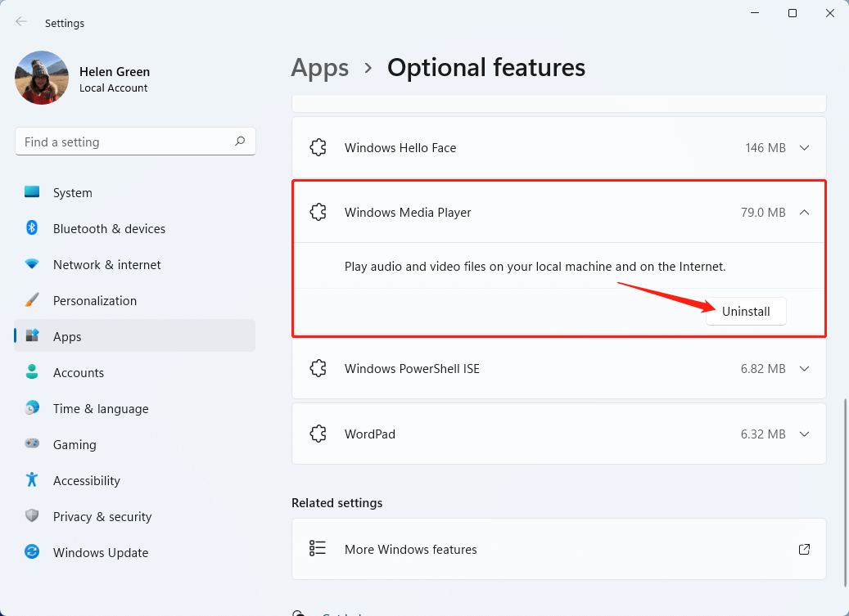Open Network & internet settings
849x616 pixels.
(x=135, y=264)
